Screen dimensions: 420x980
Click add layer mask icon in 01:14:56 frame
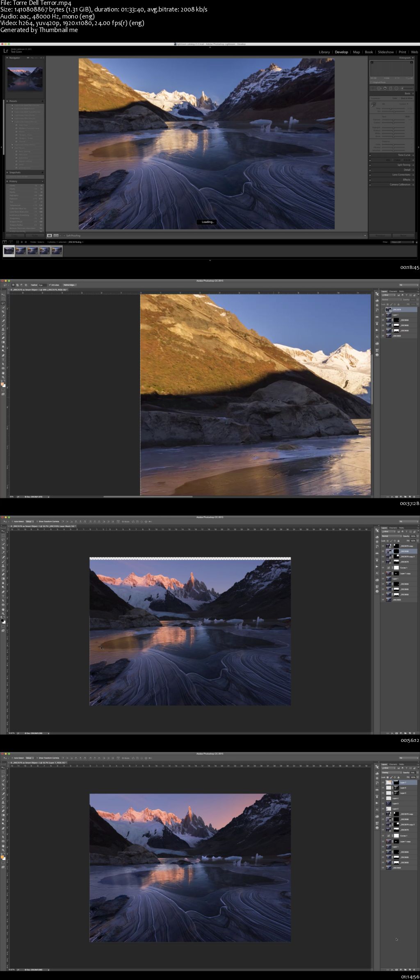[x=397, y=970]
